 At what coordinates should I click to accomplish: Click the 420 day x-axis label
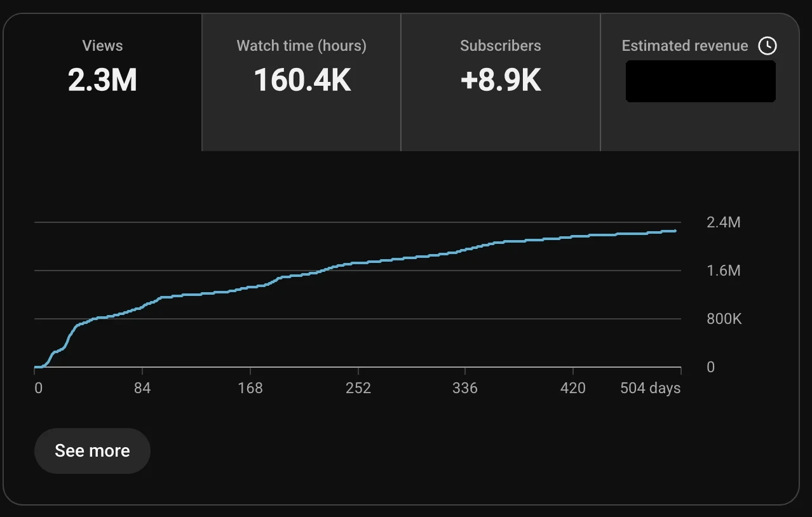click(573, 388)
